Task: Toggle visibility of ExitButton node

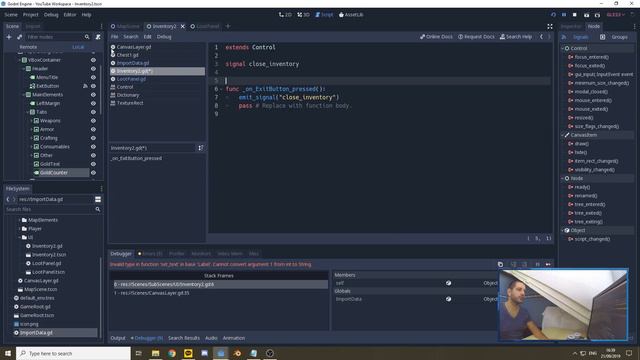Action: click(93, 86)
